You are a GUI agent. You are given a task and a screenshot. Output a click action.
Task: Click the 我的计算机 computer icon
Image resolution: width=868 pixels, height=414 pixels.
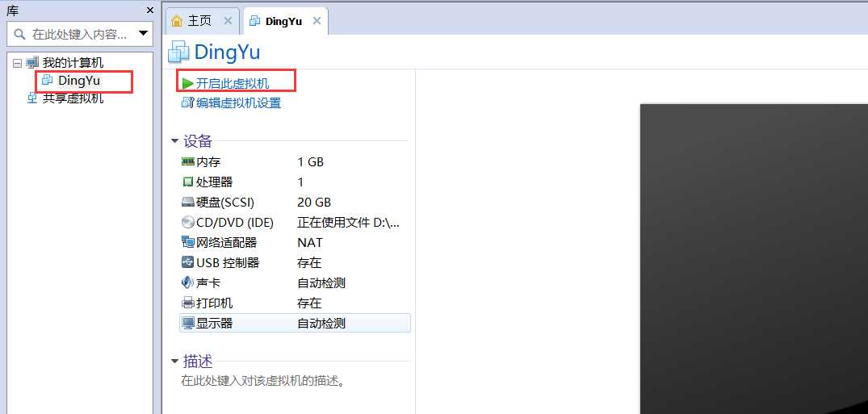pos(32,62)
